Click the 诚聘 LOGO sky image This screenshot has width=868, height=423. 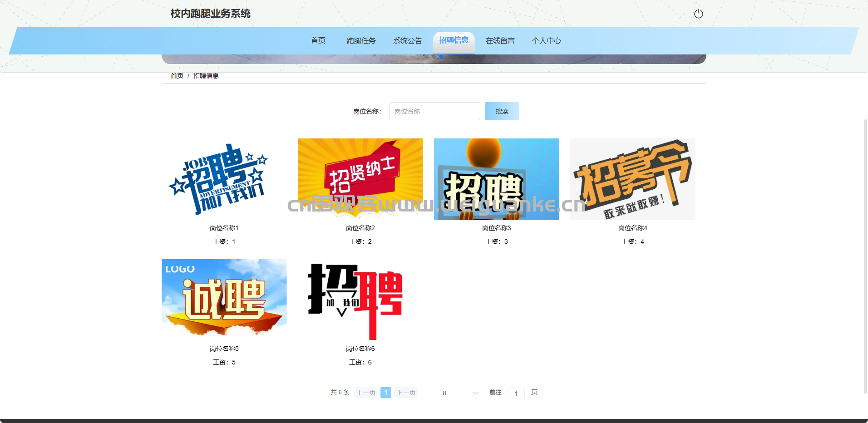tap(224, 298)
